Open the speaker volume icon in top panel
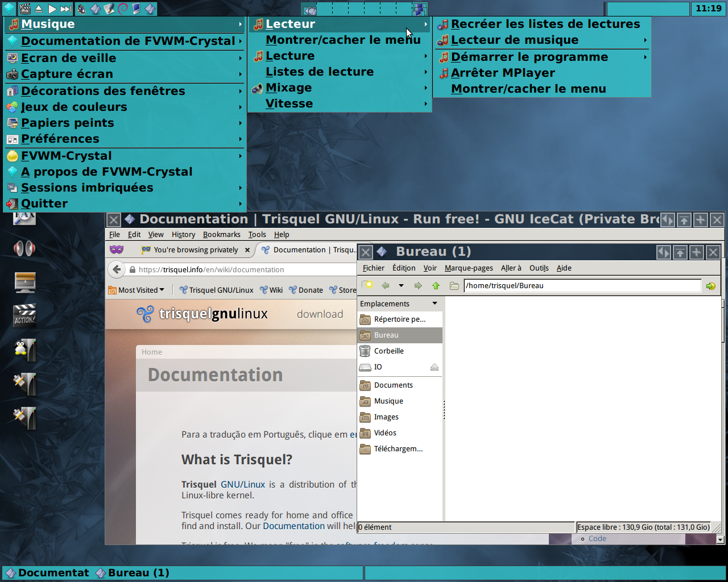The image size is (728, 582). (81, 9)
